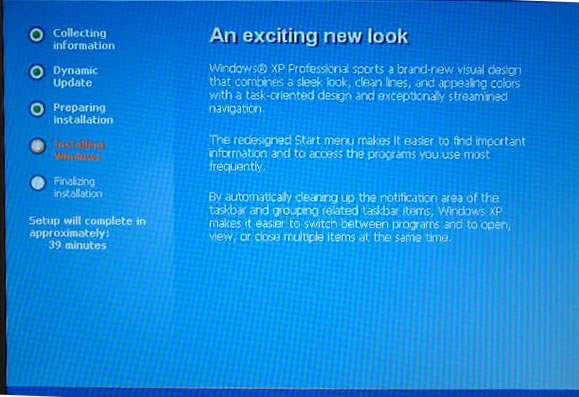579x397 pixels.
Task: Click the notification area taskbar paragraph
Action: 360,217
